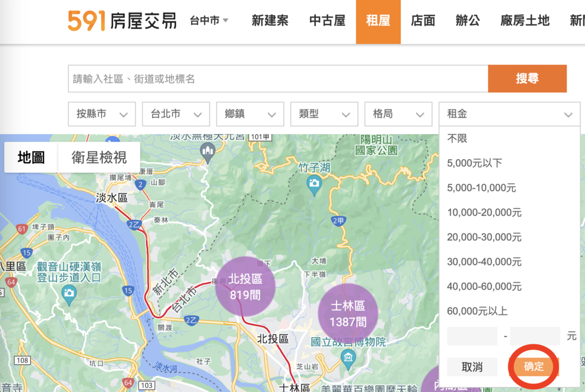
Task: Go to the 新建案 tab
Action: click(270, 21)
